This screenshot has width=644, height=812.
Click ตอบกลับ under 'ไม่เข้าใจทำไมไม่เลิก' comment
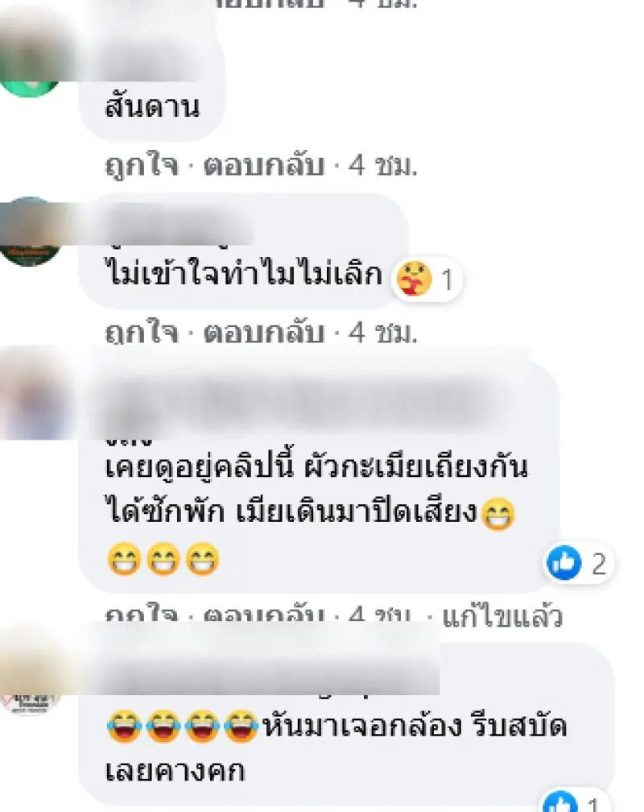(x=263, y=333)
